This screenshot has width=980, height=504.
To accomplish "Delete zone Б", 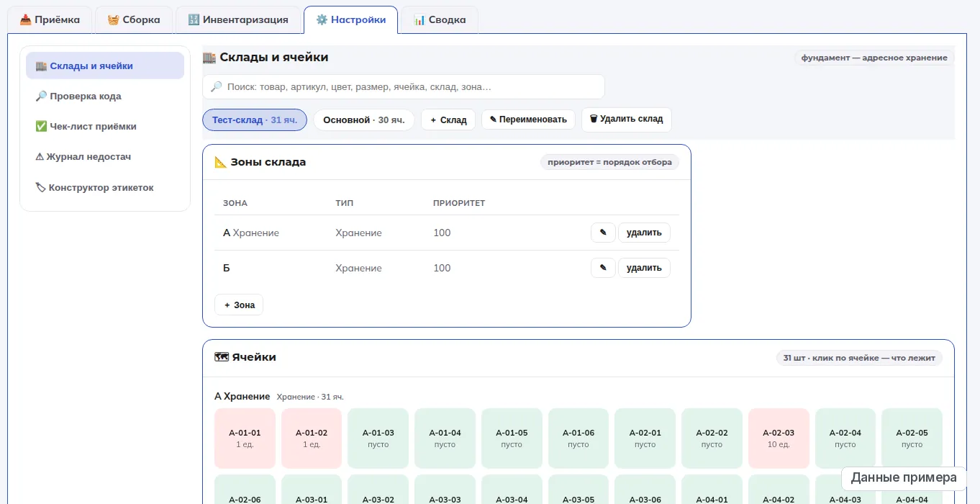I will (644, 268).
